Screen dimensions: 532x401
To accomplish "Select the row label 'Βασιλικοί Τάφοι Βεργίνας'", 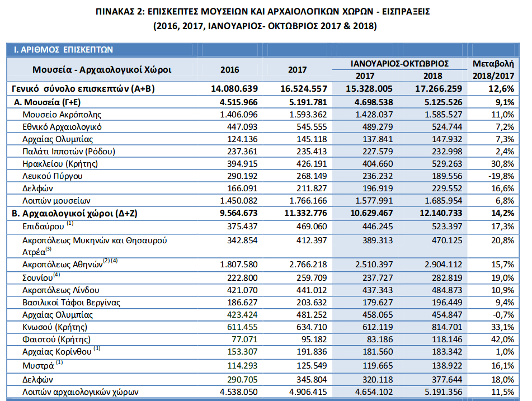I will (x=71, y=303).
